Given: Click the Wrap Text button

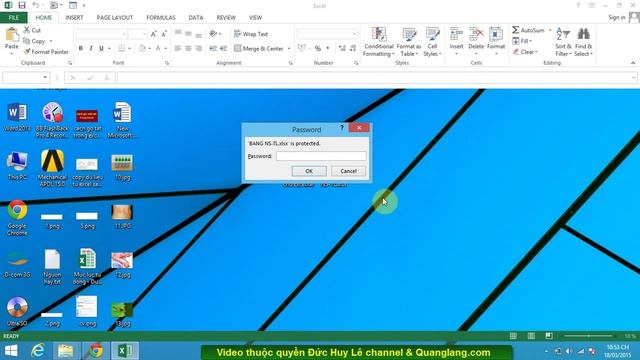Looking at the screenshot, I should 251,34.
